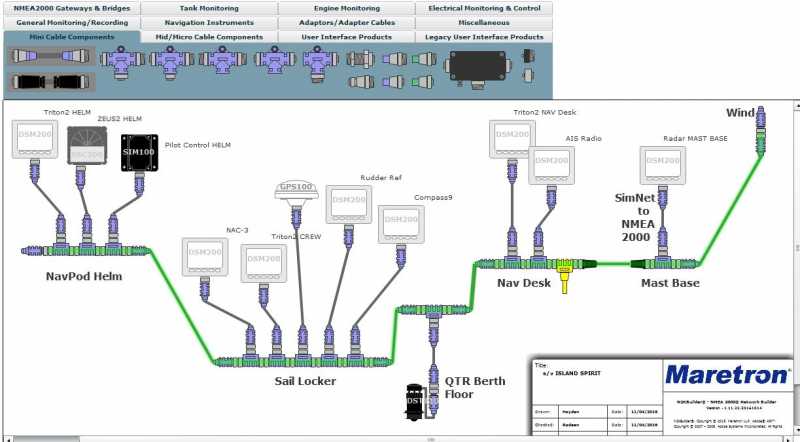Select the GPS100 antenna on the diagram

click(x=297, y=194)
